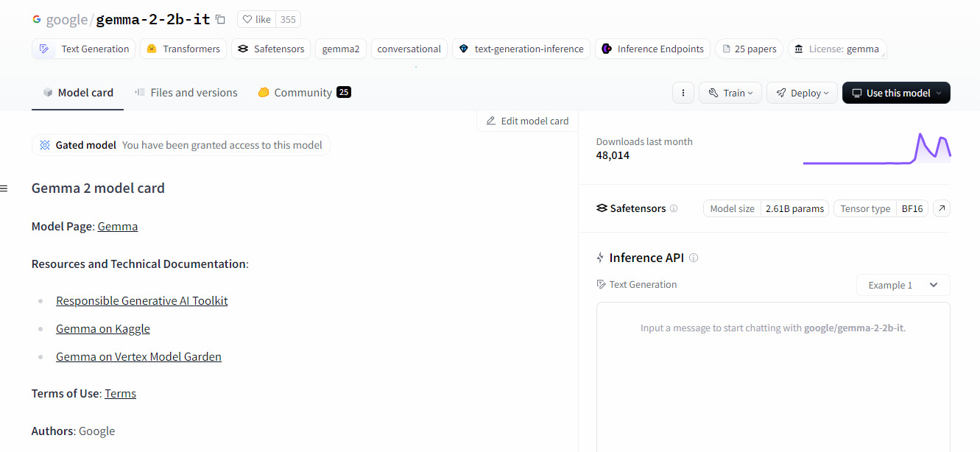
Task: Click the Downloads last month value 48,014
Action: click(613, 155)
